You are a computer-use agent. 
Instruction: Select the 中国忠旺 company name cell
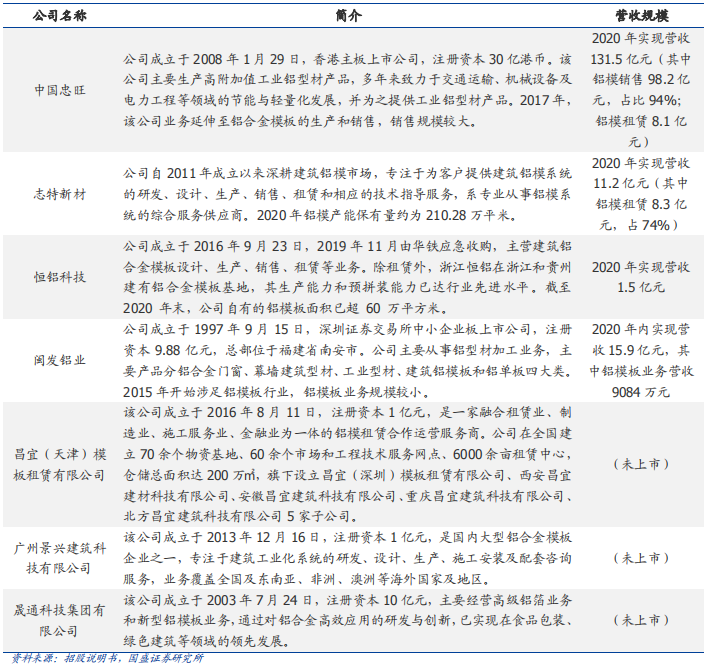(59, 90)
